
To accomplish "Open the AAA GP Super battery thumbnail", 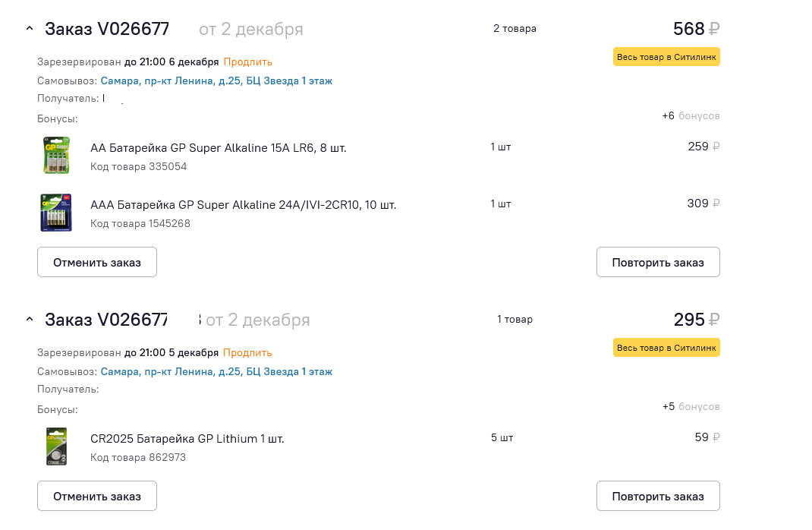I will (56, 213).
